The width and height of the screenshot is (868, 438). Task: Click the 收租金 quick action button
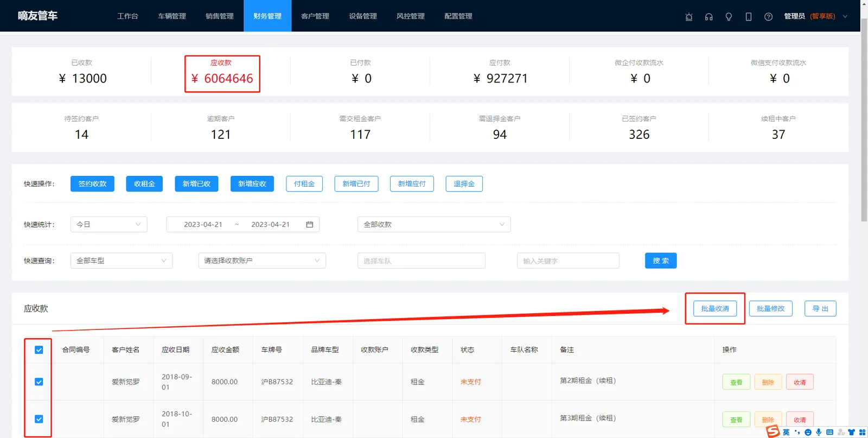pos(144,184)
